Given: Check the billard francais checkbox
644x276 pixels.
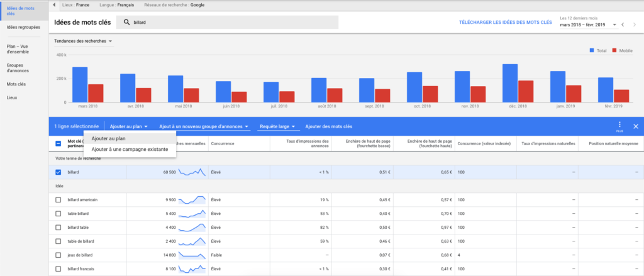Looking at the screenshot, I should (x=58, y=270).
